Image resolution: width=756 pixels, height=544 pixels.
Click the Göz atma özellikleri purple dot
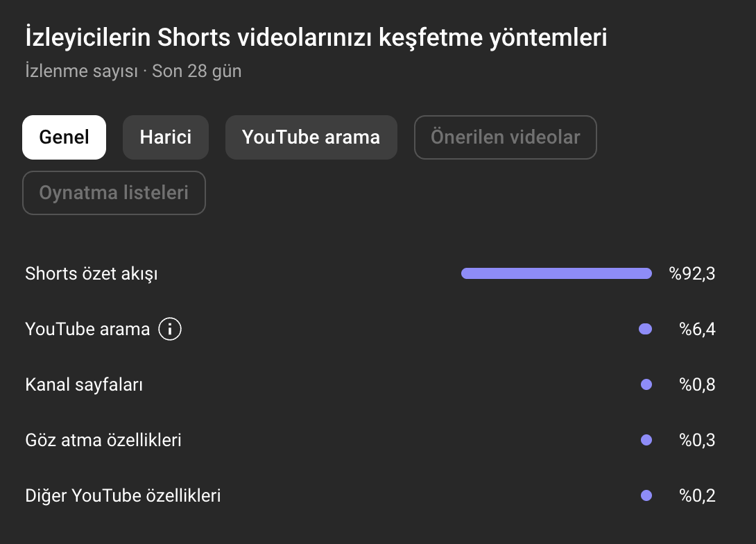[x=646, y=440]
